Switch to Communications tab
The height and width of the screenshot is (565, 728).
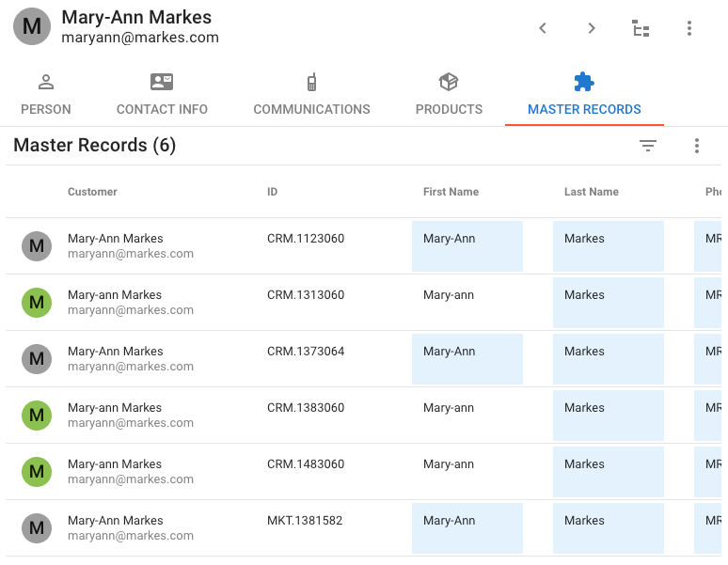click(x=311, y=95)
